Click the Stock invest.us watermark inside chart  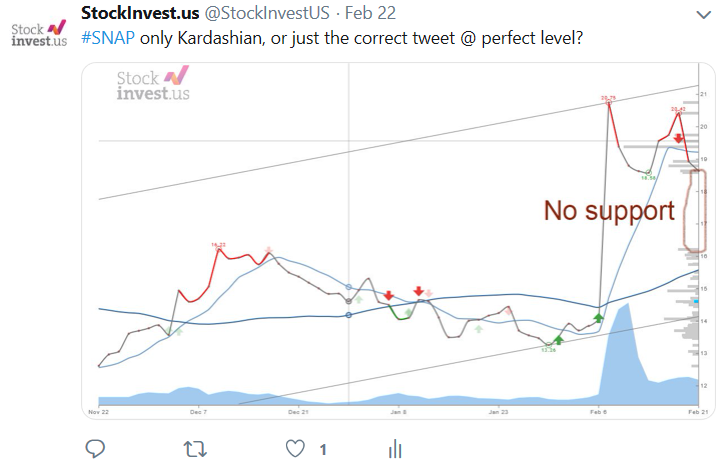pos(153,83)
